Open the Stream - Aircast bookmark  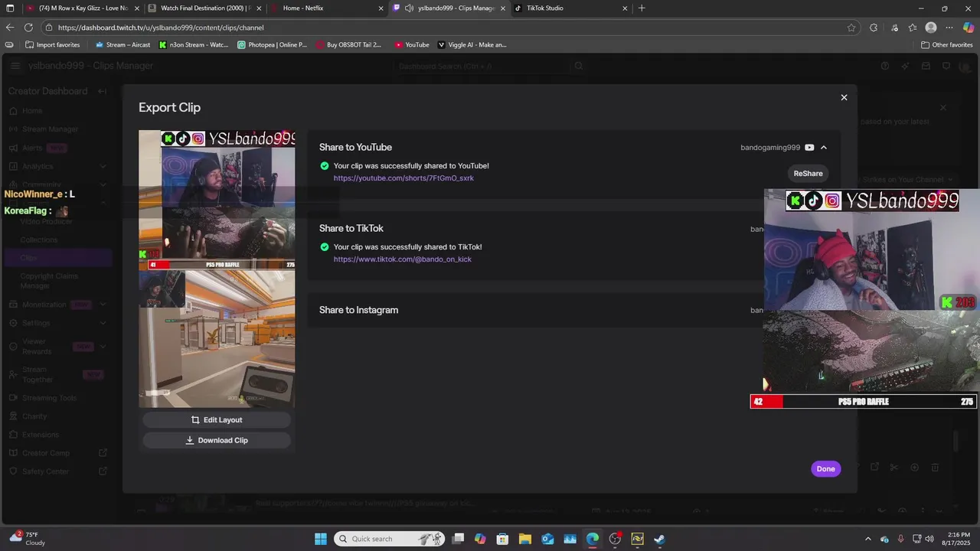click(x=122, y=45)
